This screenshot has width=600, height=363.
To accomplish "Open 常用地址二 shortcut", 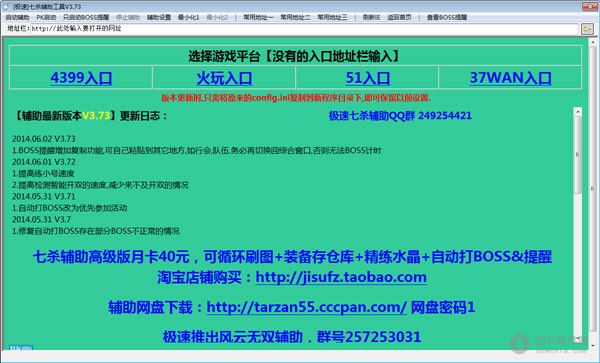I will tap(295, 17).
